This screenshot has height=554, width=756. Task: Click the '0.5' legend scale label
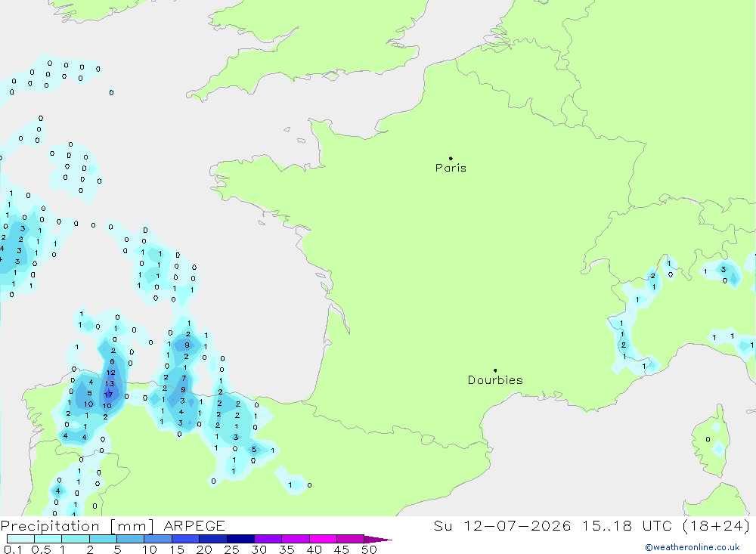41,549
